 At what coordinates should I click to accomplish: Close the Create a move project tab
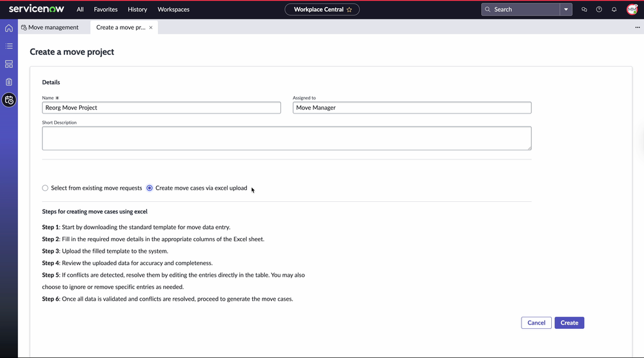click(151, 28)
